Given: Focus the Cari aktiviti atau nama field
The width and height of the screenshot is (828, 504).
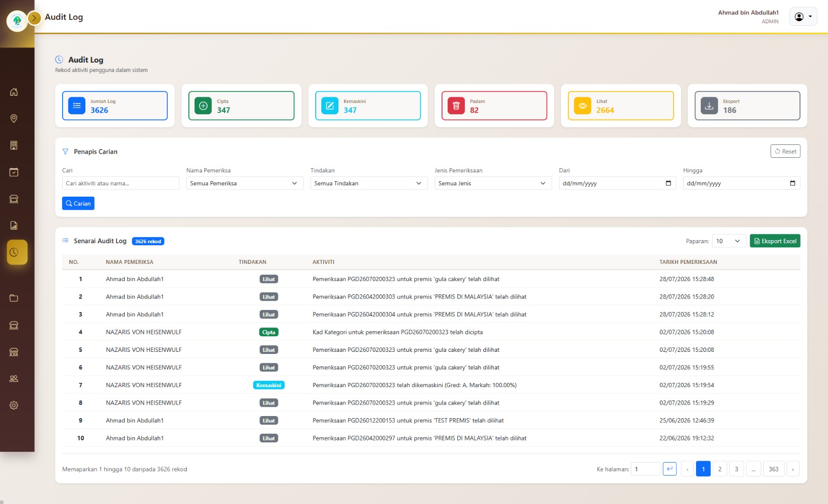Looking at the screenshot, I should (121, 183).
